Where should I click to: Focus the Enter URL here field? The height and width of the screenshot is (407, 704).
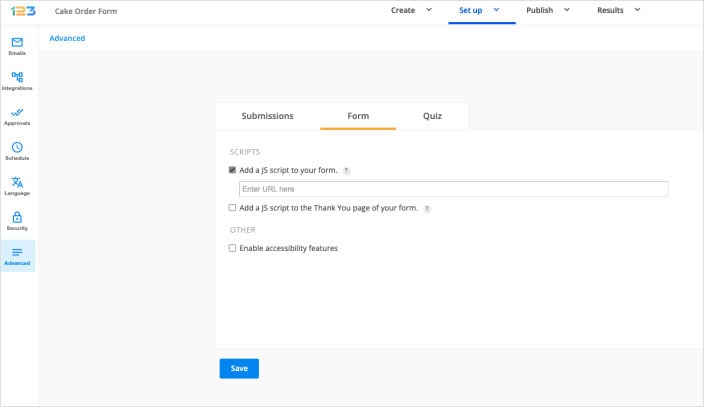point(453,189)
